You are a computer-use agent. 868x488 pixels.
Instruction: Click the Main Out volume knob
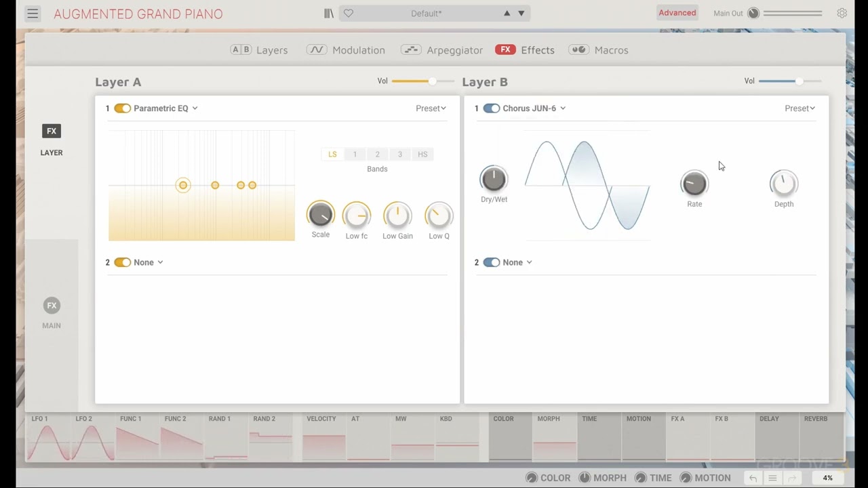tap(753, 14)
